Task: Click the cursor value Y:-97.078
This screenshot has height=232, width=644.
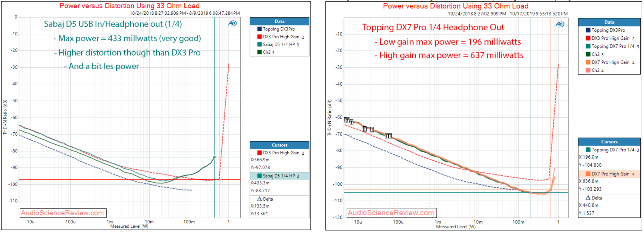Action: 260,167
